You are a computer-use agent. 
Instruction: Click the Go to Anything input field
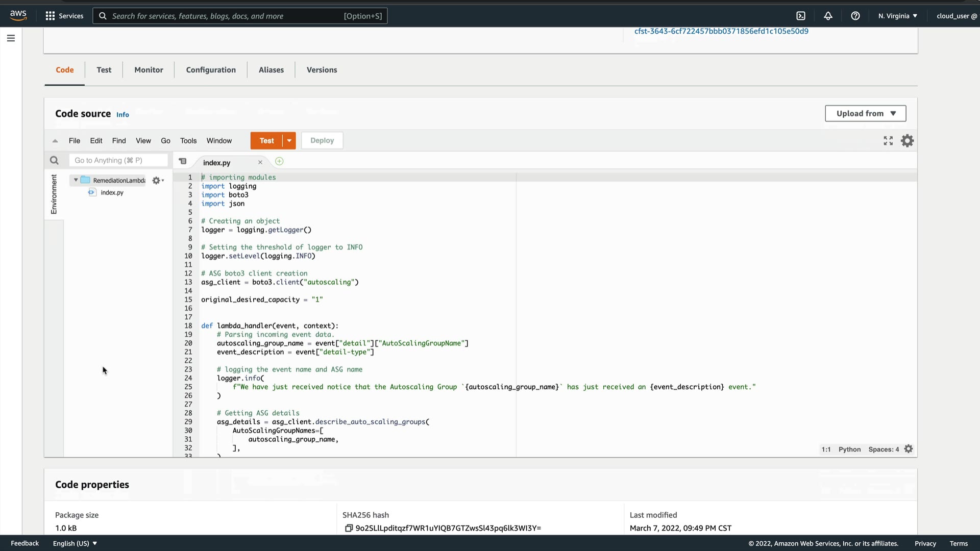tap(118, 161)
